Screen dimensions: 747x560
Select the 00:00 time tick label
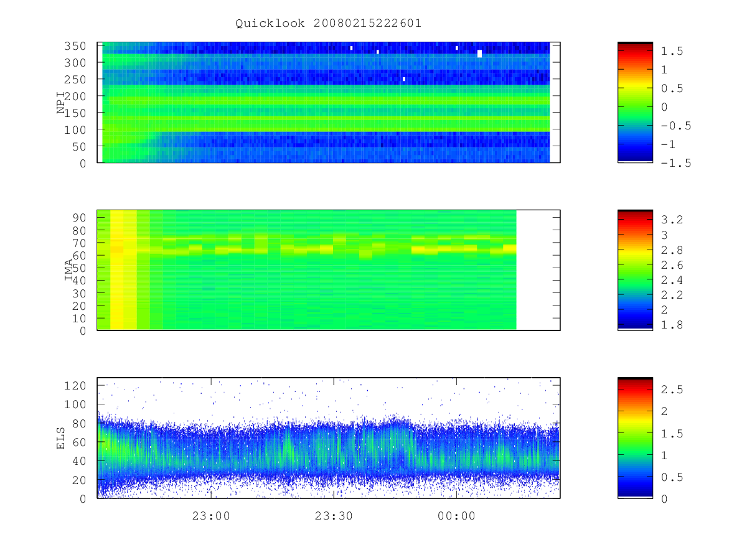(x=456, y=516)
